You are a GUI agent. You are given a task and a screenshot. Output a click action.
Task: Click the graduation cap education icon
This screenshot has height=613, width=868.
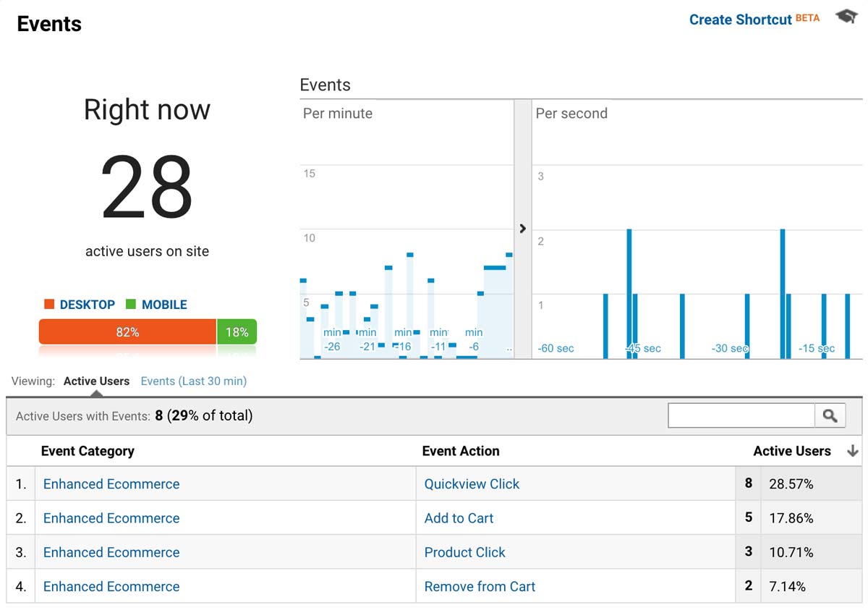click(x=846, y=16)
